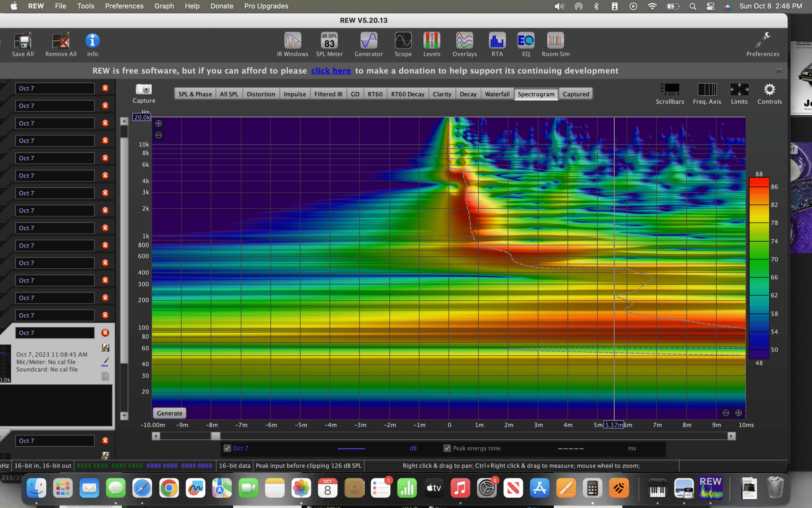The width and height of the screenshot is (812, 508).
Task: Switch to Distortion tab
Action: click(x=261, y=94)
